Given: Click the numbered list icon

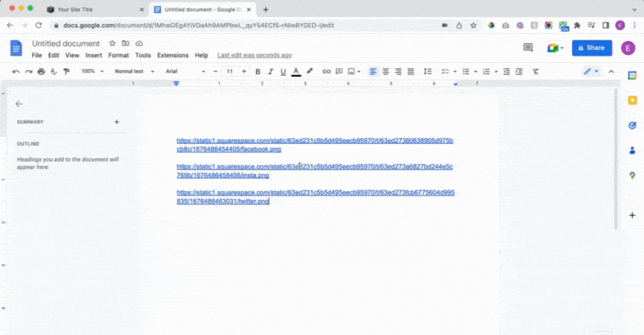Looking at the screenshot, I should (x=487, y=72).
